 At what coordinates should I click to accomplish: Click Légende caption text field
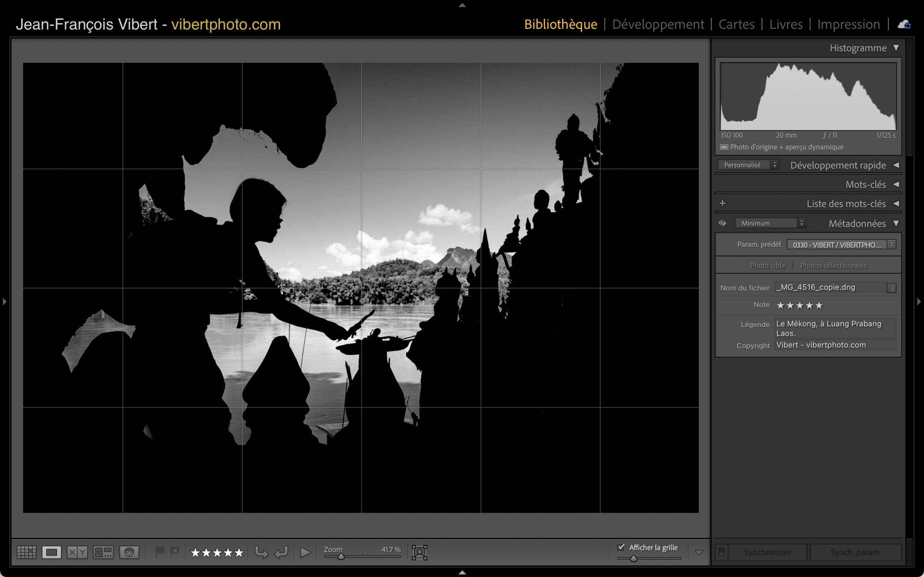click(835, 328)
